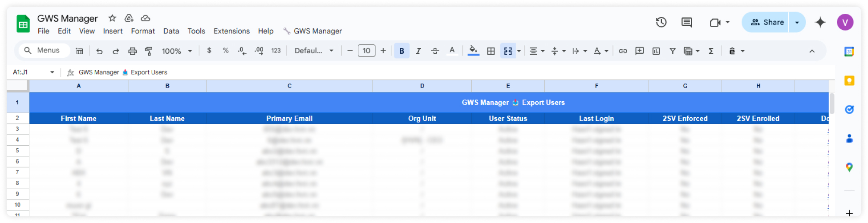Print the spreadsheet
Viewport: 868px width, 223px height.
point(132,51)
